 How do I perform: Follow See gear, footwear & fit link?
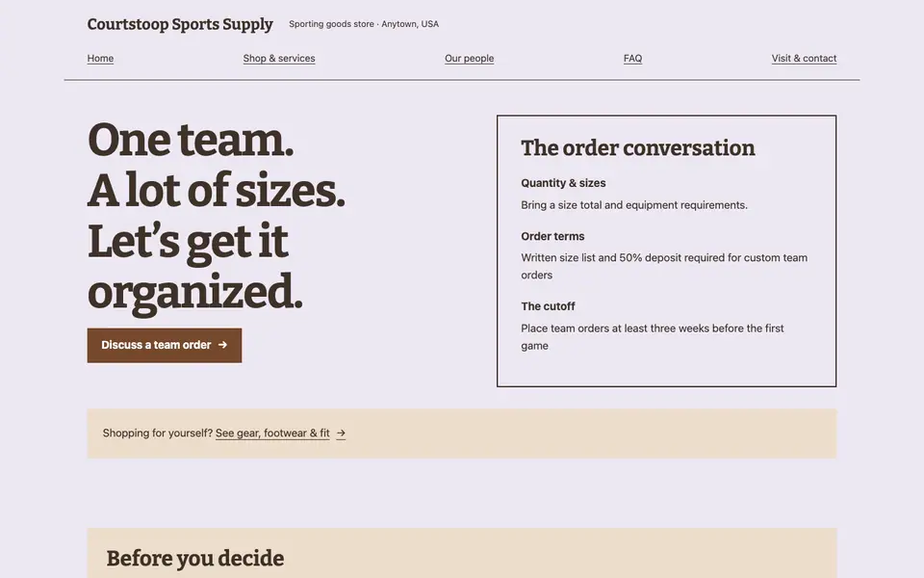pos(272,433)
